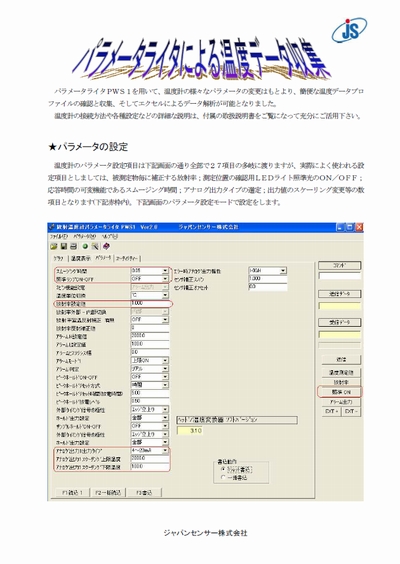This screenshot has height=564, width=400.
Task: Switch to the グラフ tab
Action: pos(59,258)
